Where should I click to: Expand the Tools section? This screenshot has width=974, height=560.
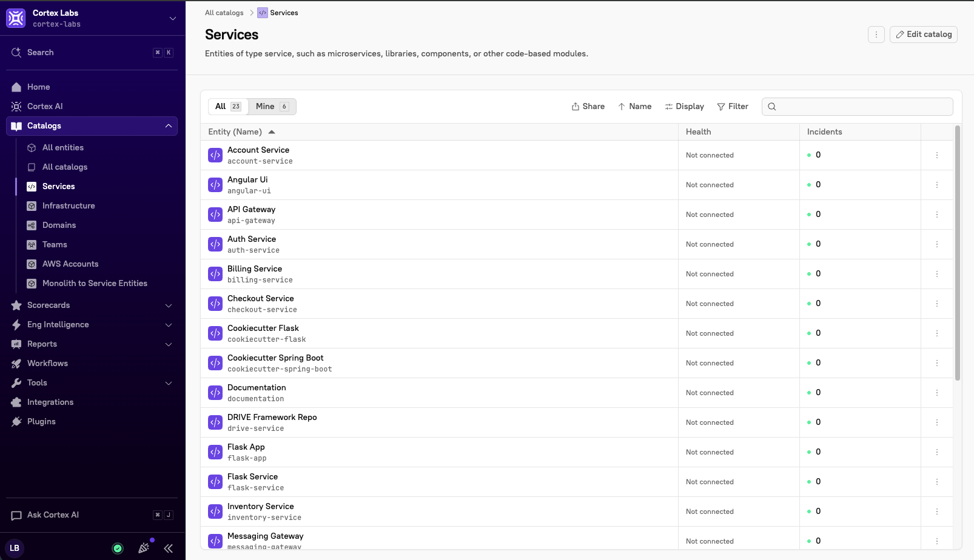click(169, 383)
